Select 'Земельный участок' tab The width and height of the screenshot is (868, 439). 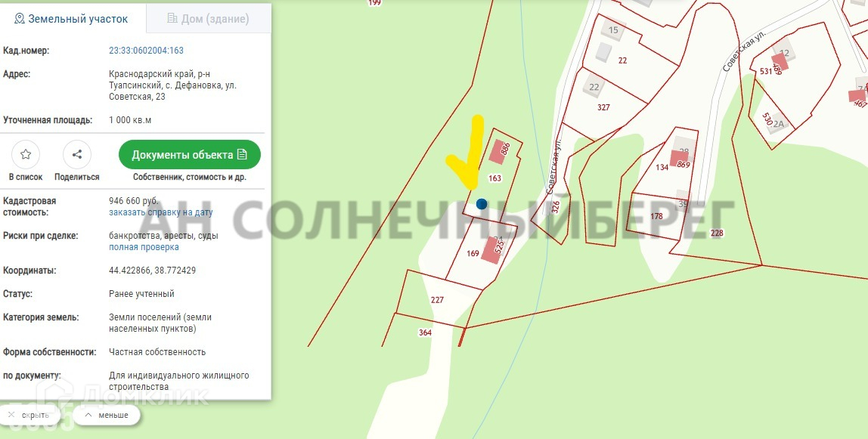[73, 19]
